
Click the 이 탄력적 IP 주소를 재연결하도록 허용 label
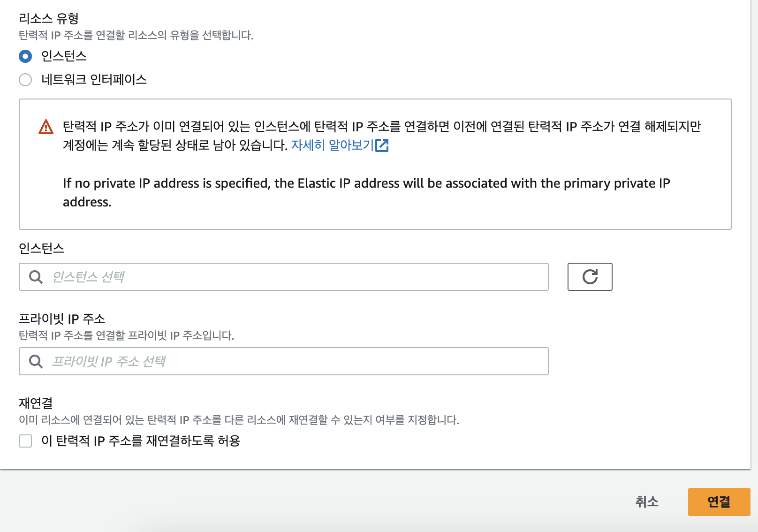point(141,441)
